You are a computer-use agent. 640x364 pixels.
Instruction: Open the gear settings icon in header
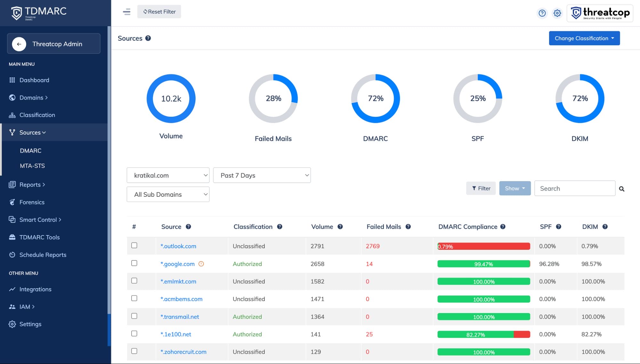click(557, 13)
